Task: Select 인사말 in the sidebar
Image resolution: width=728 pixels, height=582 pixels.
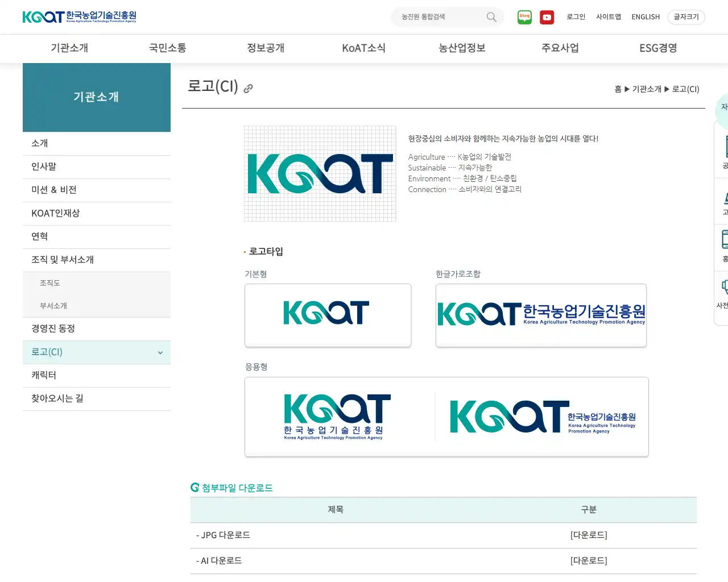Action: point(97,167)
